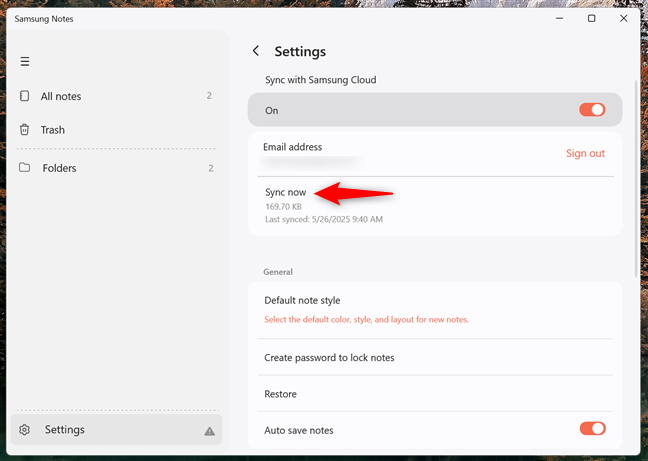Click the Auto save notes label

pyautogui.click(x=298, y=430)
